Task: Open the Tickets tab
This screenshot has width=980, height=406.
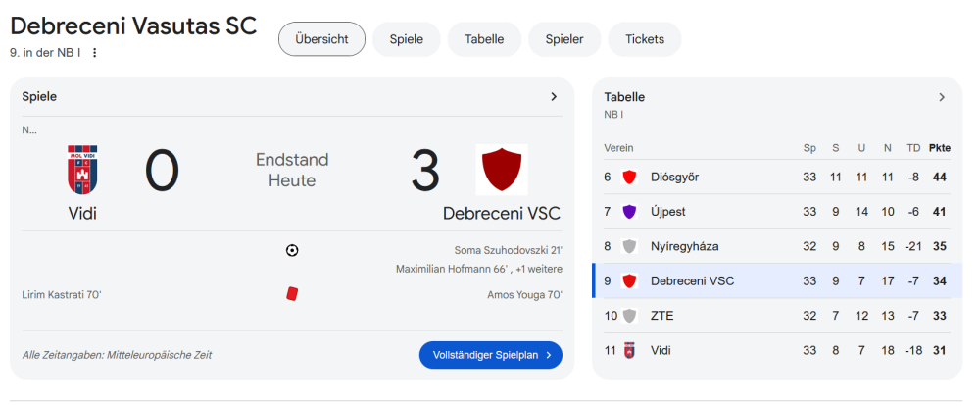Action: click(x=644, y=39)
